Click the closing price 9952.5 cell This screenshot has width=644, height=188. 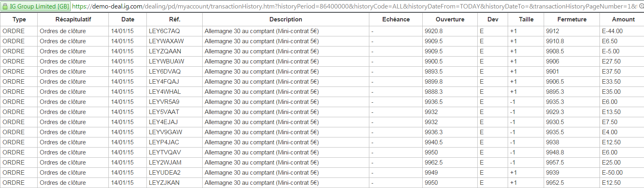tap(555, 183)
